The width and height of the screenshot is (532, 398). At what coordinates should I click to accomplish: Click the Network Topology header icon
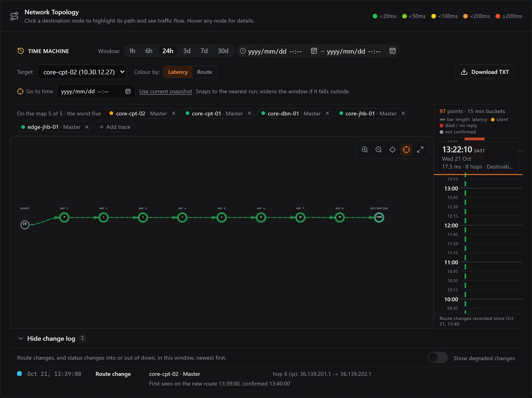(x=14, y=16)
